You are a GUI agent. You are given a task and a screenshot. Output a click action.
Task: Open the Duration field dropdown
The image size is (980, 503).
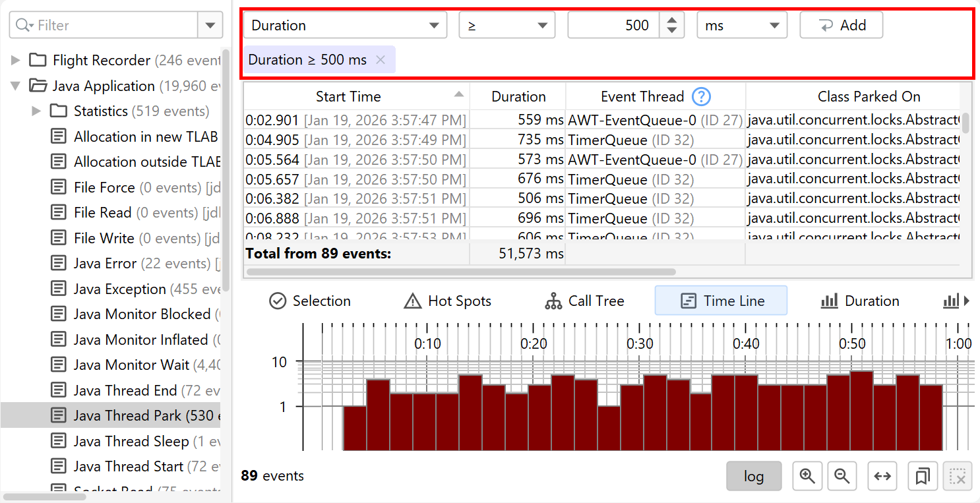(x=345, y=26)
